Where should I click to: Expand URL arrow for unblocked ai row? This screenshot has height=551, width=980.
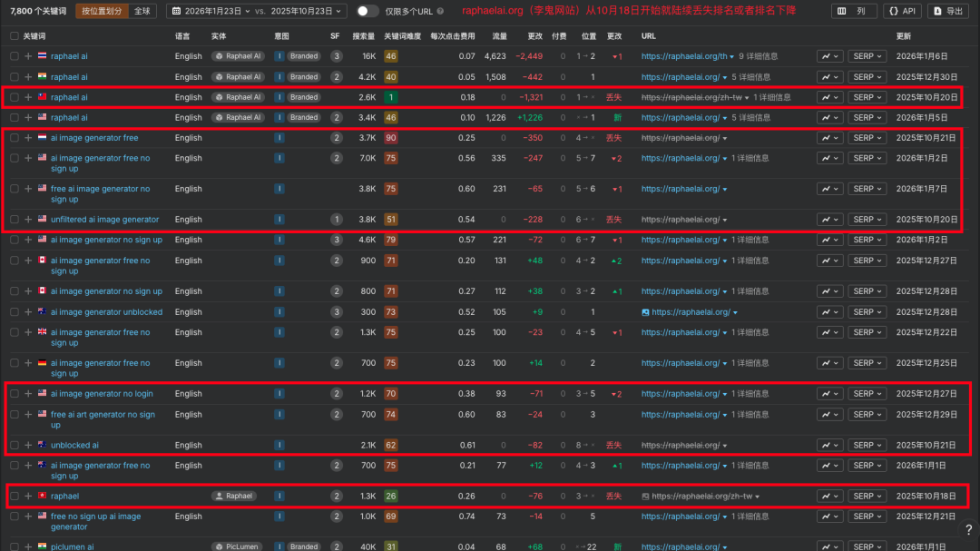click(x=724, y=446)
